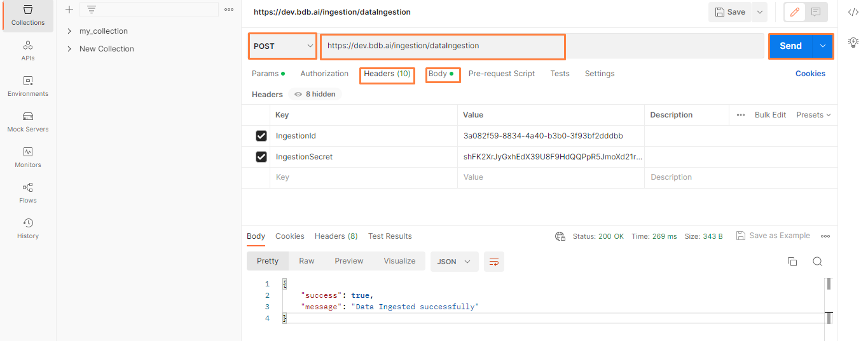Viewport: 868px width, 341px height.
Task: Open the POST method dropdown
Action: pos(283,46)
